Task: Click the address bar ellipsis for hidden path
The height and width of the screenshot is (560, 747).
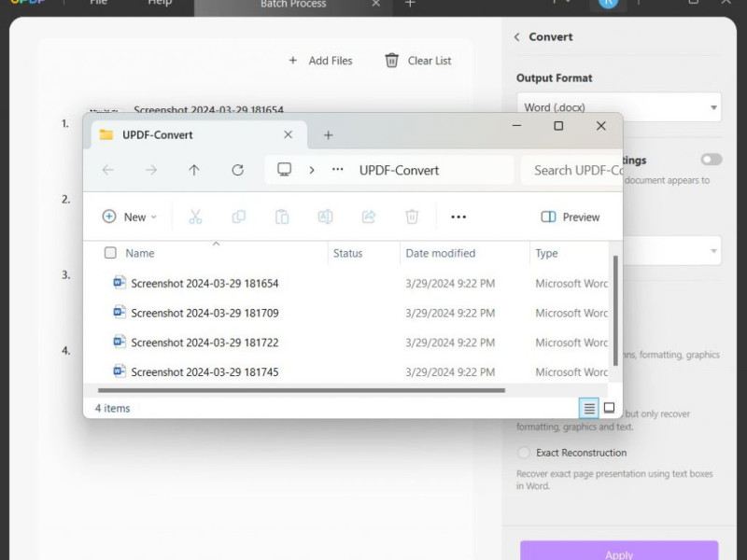Action: (x=338, y=170)
